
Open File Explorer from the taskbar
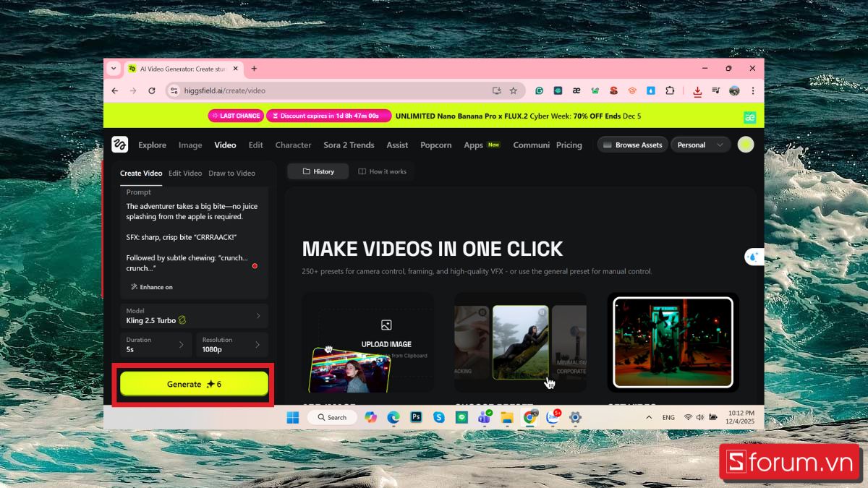coord(507,417)
